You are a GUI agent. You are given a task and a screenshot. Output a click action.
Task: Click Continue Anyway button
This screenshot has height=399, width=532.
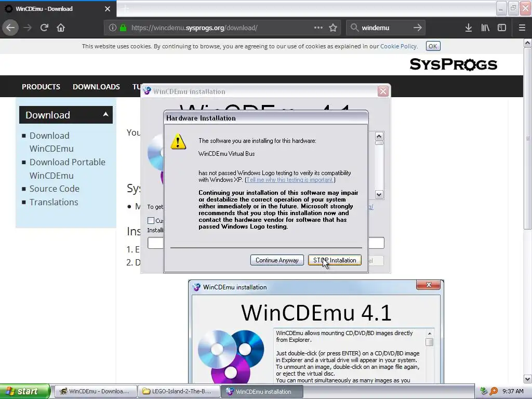[277, 260]
